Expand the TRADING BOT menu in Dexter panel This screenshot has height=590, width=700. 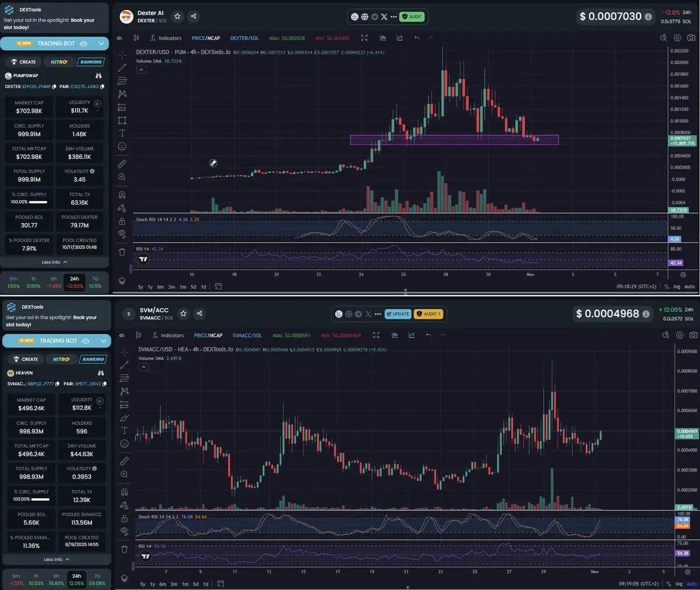click(101, 43)
